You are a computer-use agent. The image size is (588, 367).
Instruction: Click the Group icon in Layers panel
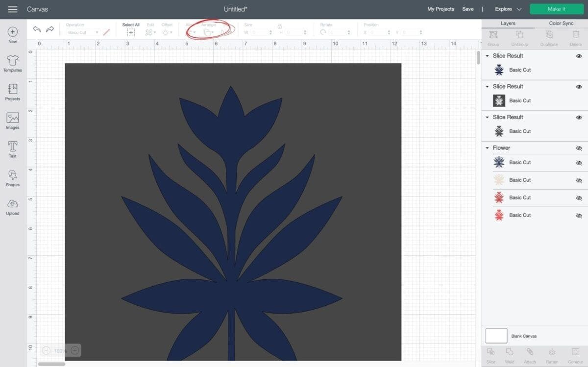[x=493, y=35]
